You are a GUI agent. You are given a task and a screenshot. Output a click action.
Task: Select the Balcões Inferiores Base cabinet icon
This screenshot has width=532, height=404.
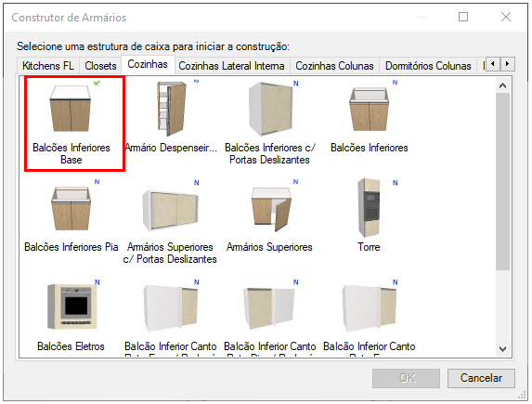coord(71,109)
